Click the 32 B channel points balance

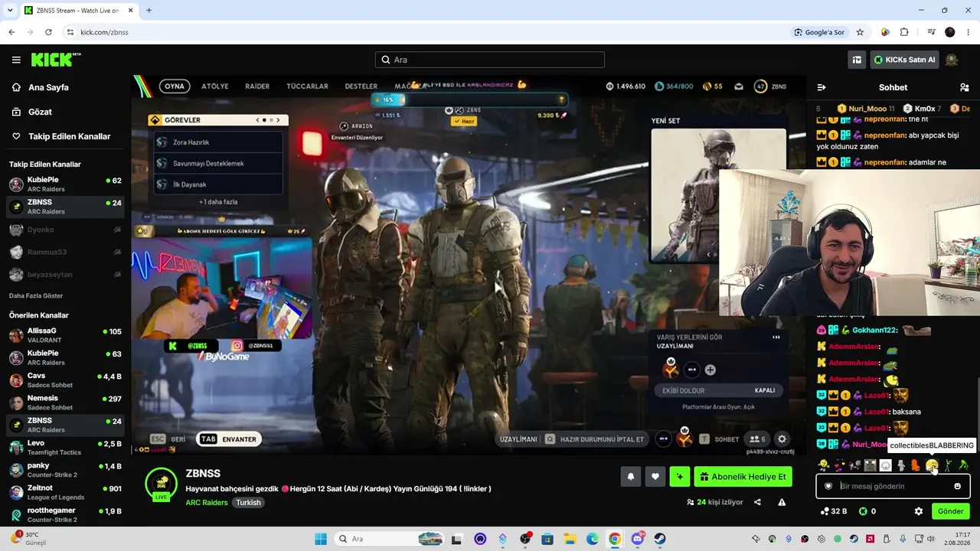pos(833,511)
